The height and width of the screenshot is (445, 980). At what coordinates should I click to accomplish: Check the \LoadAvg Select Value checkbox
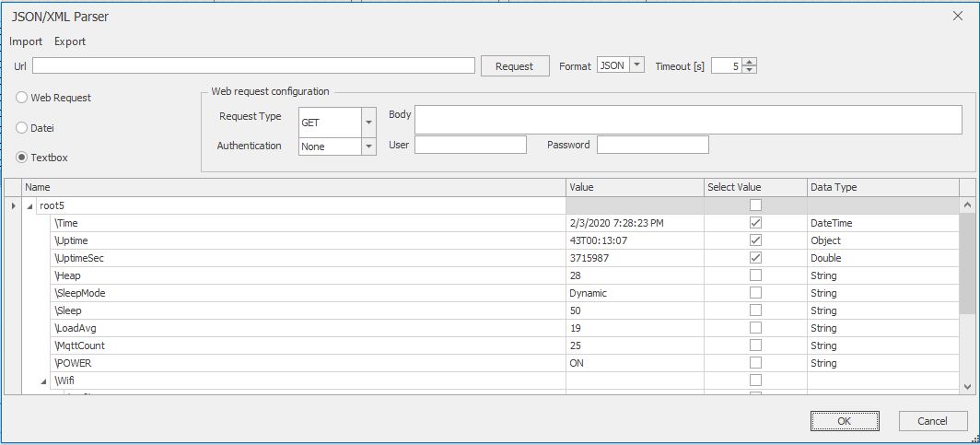[x=755, y=327]
